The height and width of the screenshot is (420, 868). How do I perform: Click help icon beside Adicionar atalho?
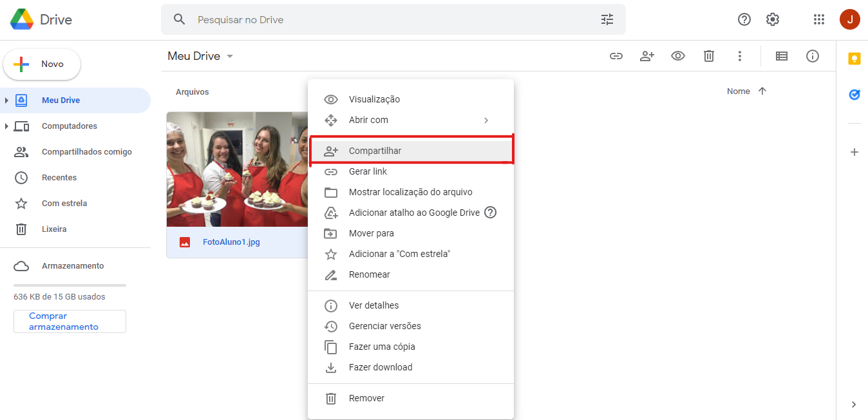(x=491, y=213)
